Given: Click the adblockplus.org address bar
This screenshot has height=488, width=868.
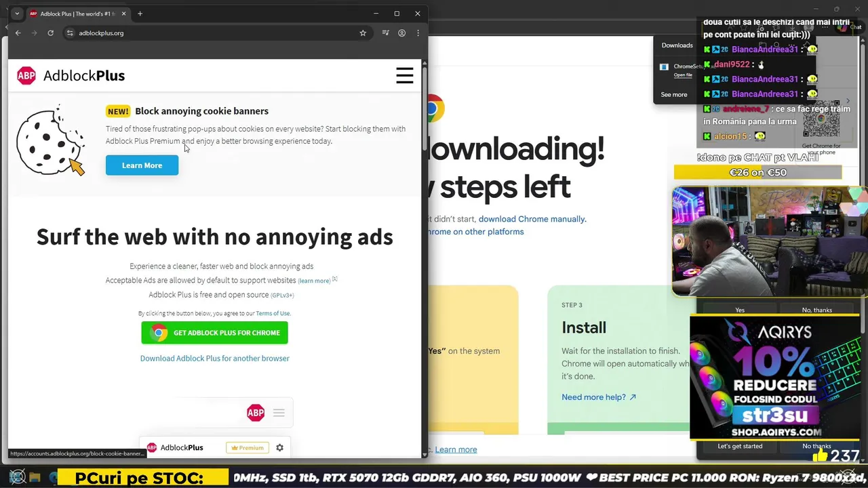Looking at the screenshot, I should coord(217,33).
